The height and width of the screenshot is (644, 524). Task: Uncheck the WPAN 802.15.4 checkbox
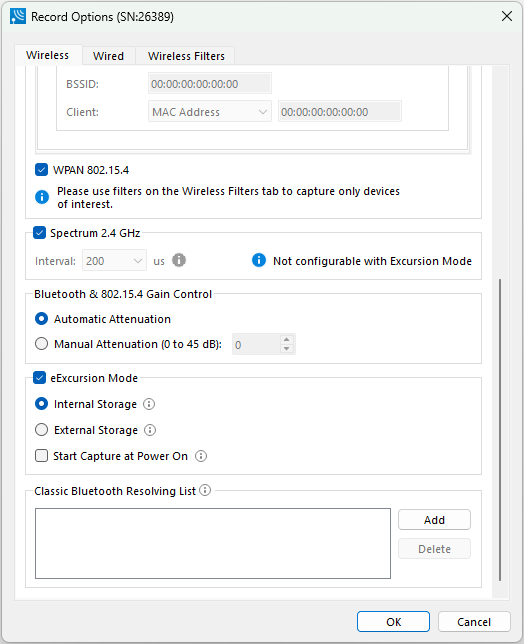pyautogui.click(x=41, y=170)
